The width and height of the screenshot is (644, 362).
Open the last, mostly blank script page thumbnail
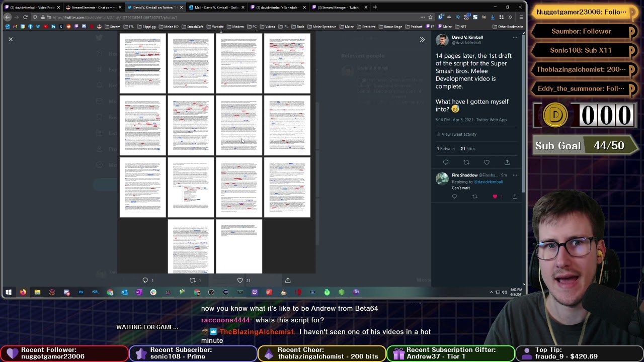click(239, 247)
